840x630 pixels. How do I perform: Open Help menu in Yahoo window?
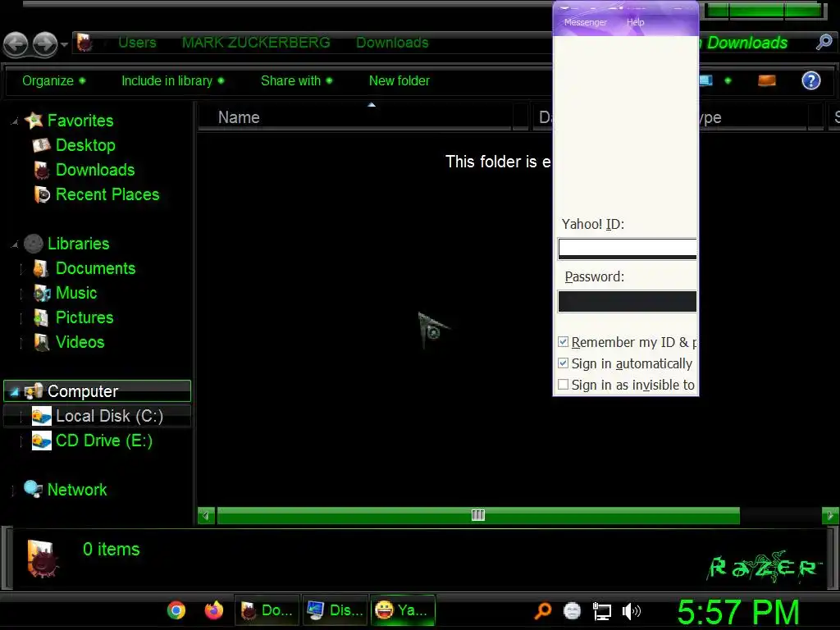coord(636,22)
